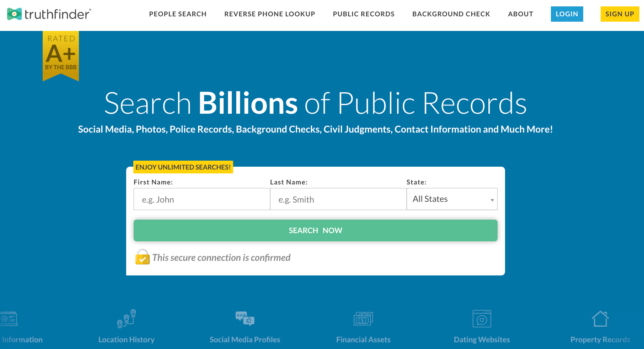The image size is (644, 349).
Task: Click the secure connection padlock icon
Action: click(143, 257)
